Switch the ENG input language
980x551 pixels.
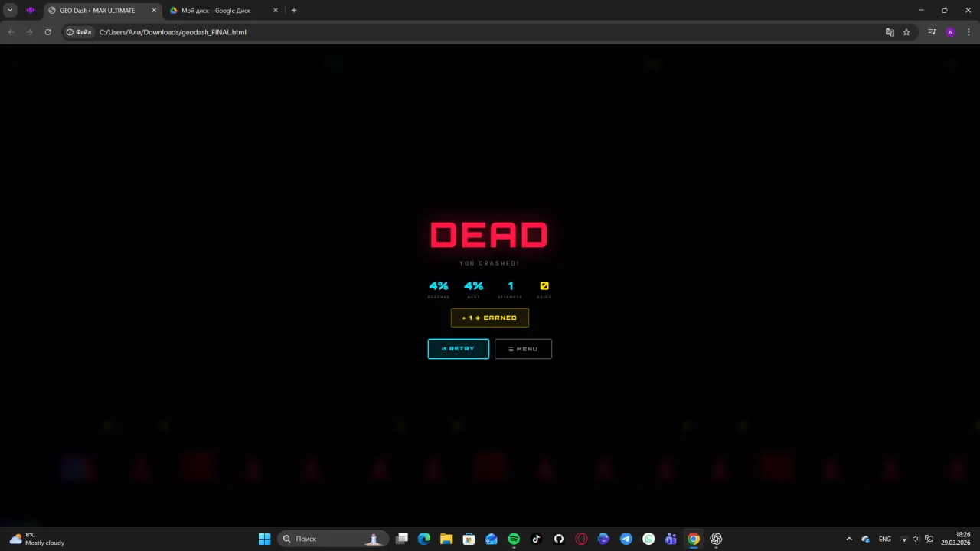[885, 539]
